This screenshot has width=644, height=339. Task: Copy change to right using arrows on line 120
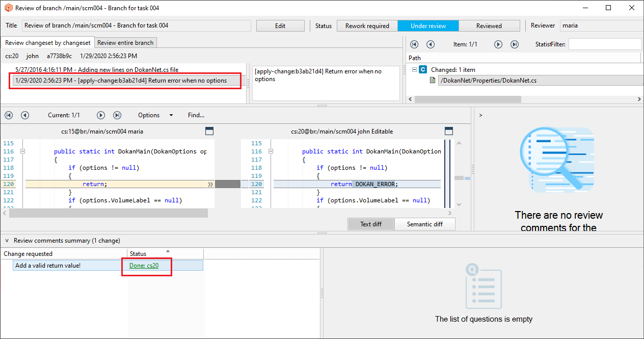click(210, 184)
